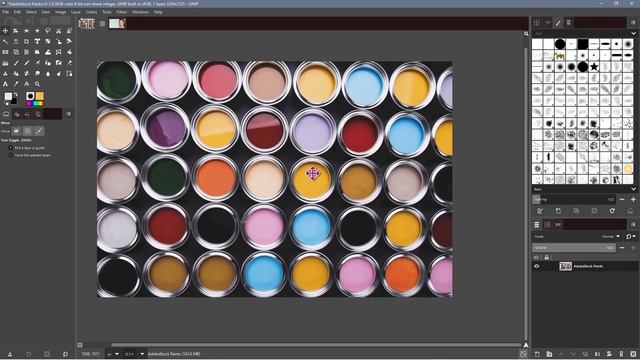Select the Foreground Select tool
640x360 pixels.
point(69,31)
